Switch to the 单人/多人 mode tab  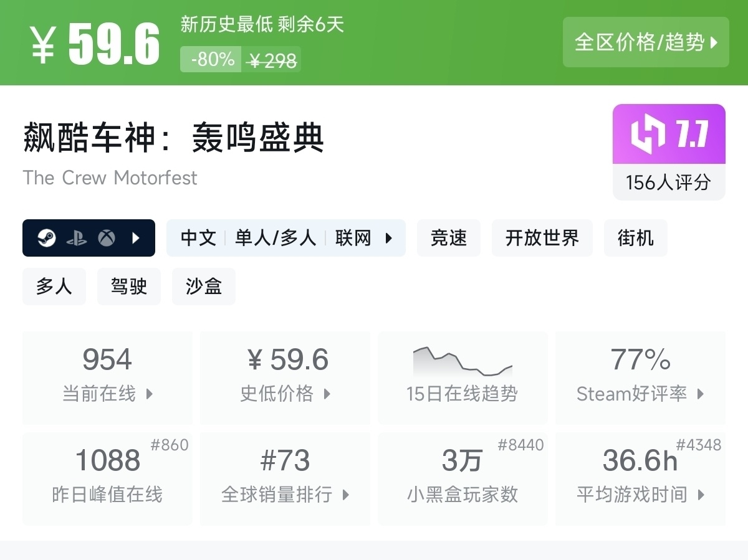274,238
